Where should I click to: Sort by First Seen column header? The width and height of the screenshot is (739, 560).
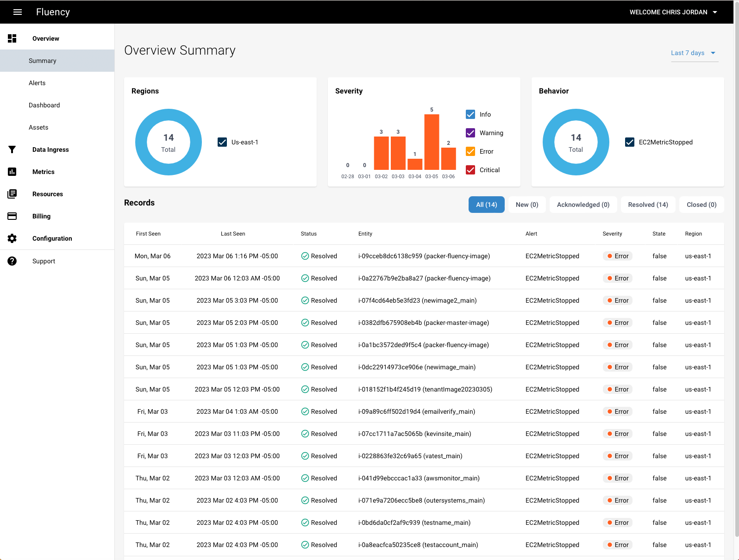point(148,234)
